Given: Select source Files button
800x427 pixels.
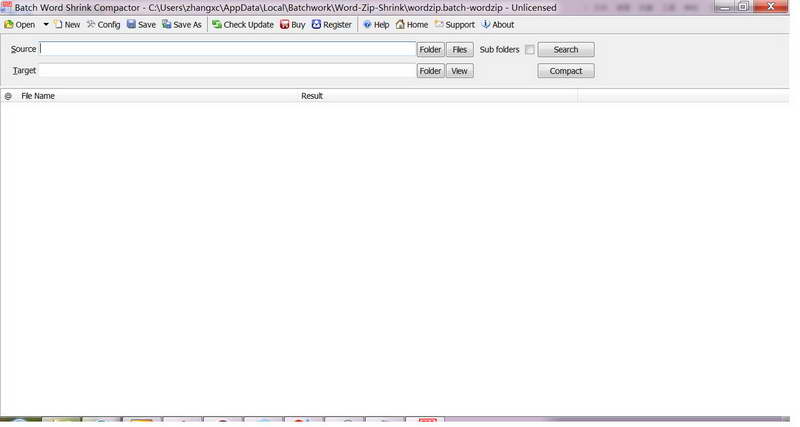Looking at the screenshot, I should [x=460, y=49].
